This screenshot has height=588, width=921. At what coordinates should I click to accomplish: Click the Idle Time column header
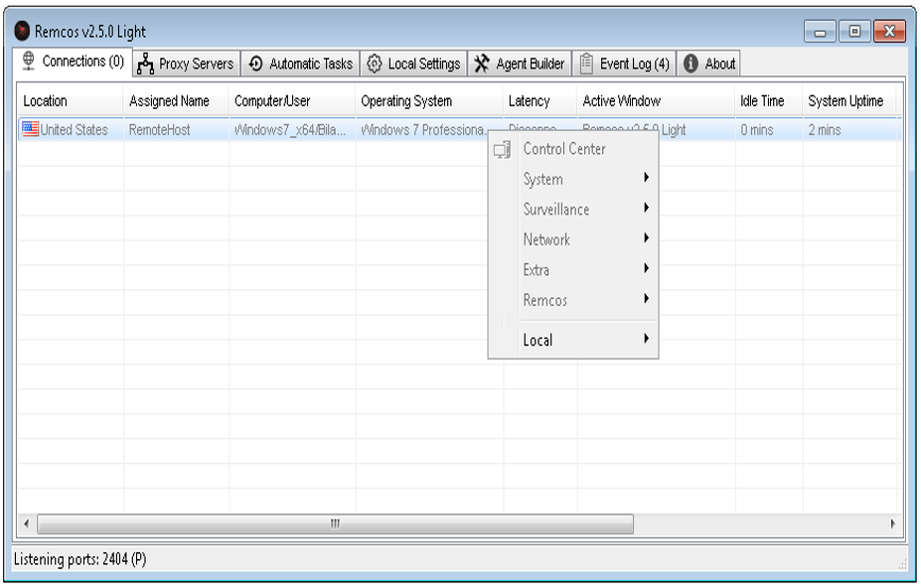(762, 100)
